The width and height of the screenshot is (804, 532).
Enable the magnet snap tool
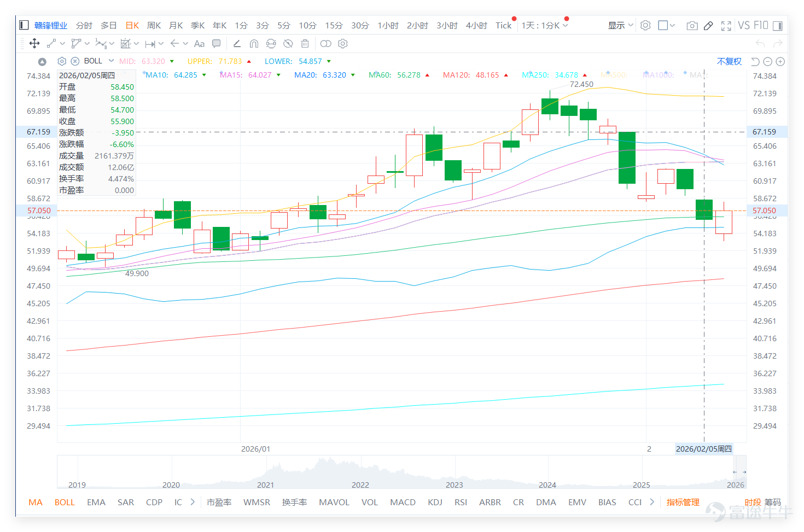point(254,43)
